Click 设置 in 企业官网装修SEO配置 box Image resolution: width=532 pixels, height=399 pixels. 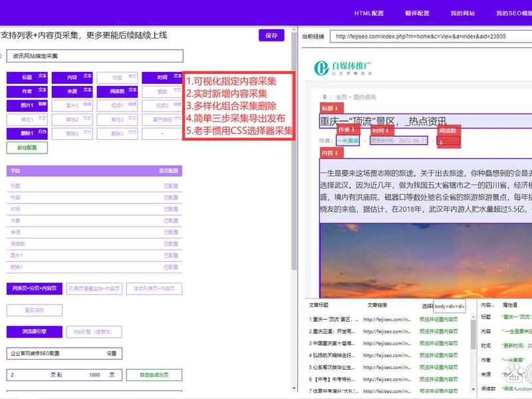pos(112,354)
